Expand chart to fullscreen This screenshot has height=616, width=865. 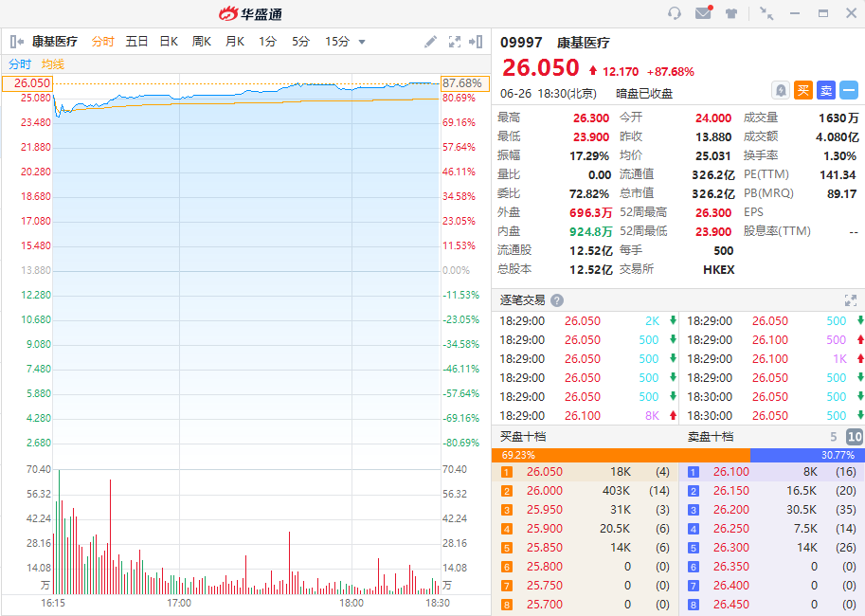pyautogui.click(x=454, y=42)
